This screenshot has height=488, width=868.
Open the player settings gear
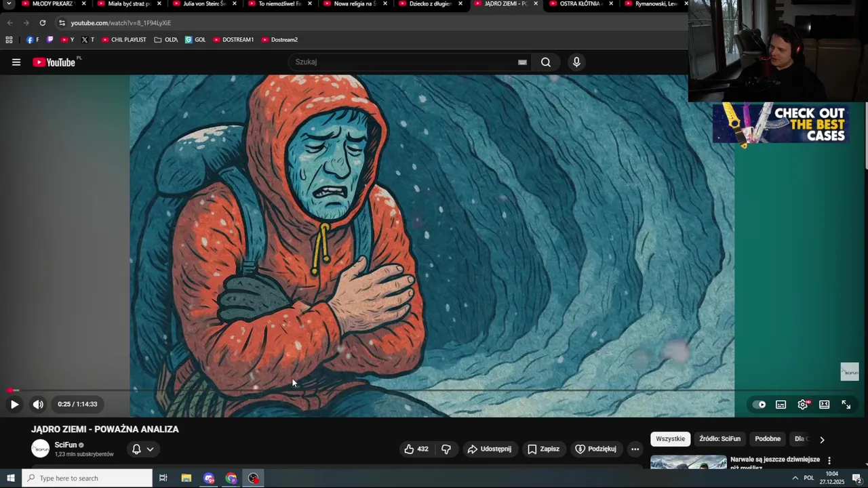click(803, 405)
